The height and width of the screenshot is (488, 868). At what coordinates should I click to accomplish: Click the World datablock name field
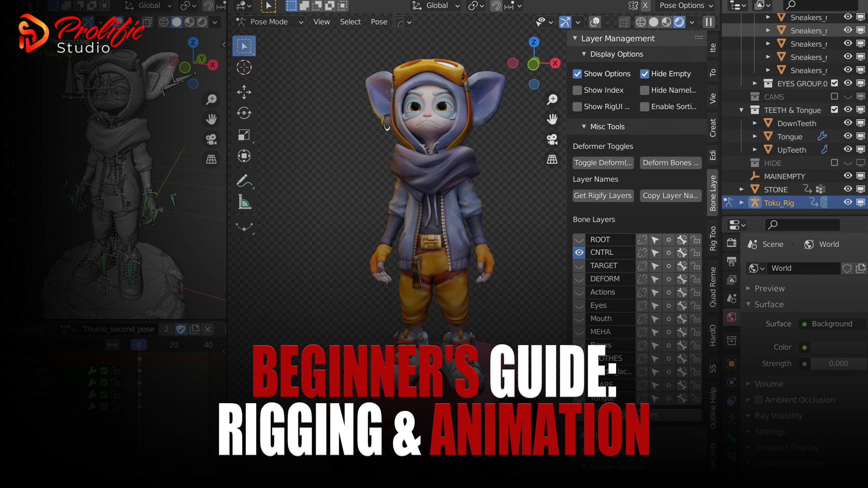(x=804, y=268)
